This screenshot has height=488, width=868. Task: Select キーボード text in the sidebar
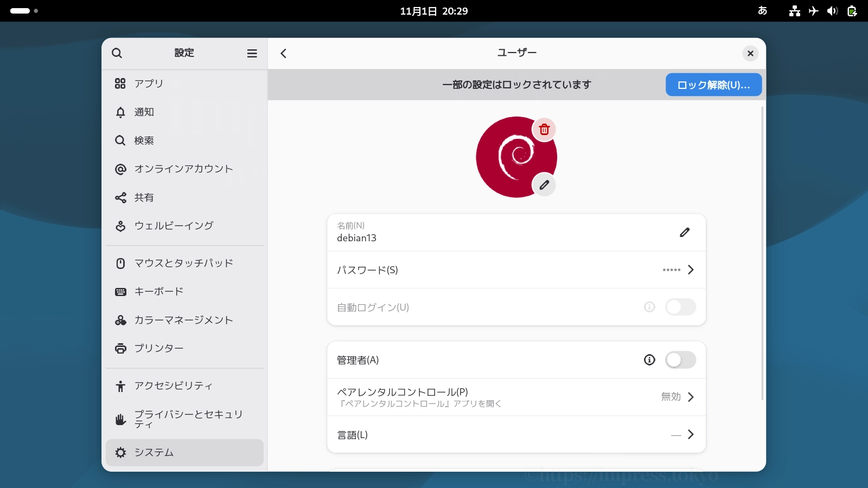(x=159, y=292)
